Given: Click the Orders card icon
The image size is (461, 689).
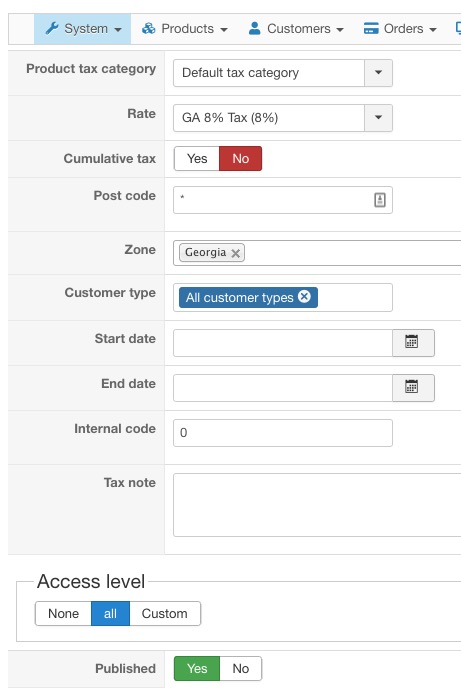Looking at the screenshot, I should click(371, 29).
